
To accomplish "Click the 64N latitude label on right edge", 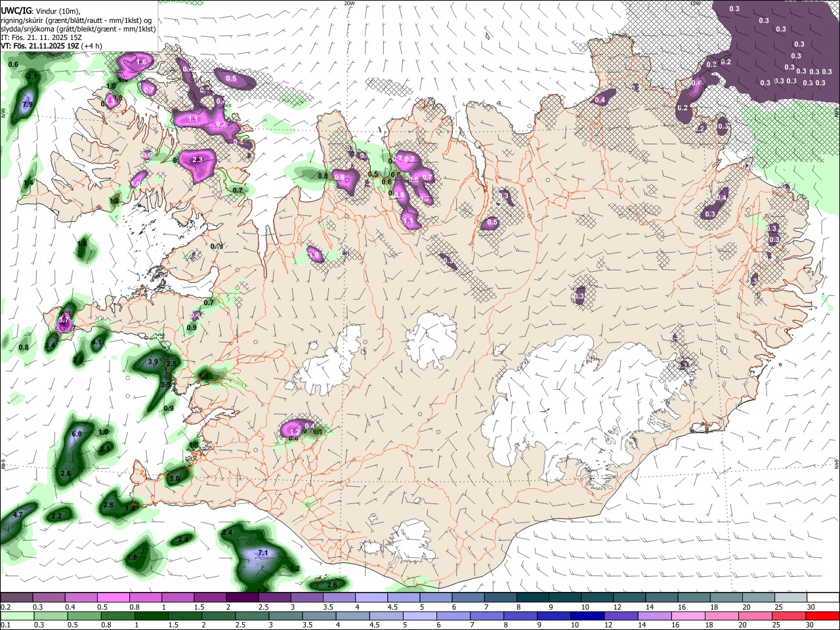I will coord(837,463).
